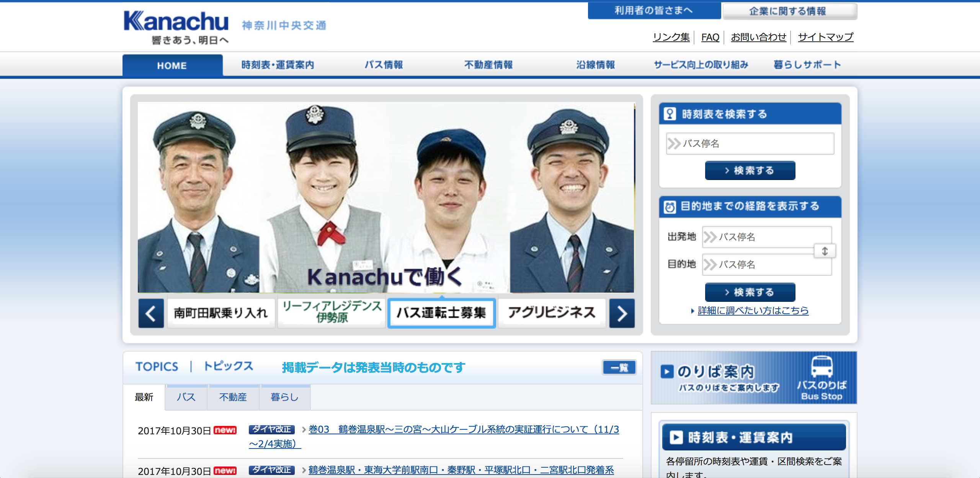
Task: Select リーフィアレジデンス伊勢原 carousel thumbnail
Action: click(332, 313)
